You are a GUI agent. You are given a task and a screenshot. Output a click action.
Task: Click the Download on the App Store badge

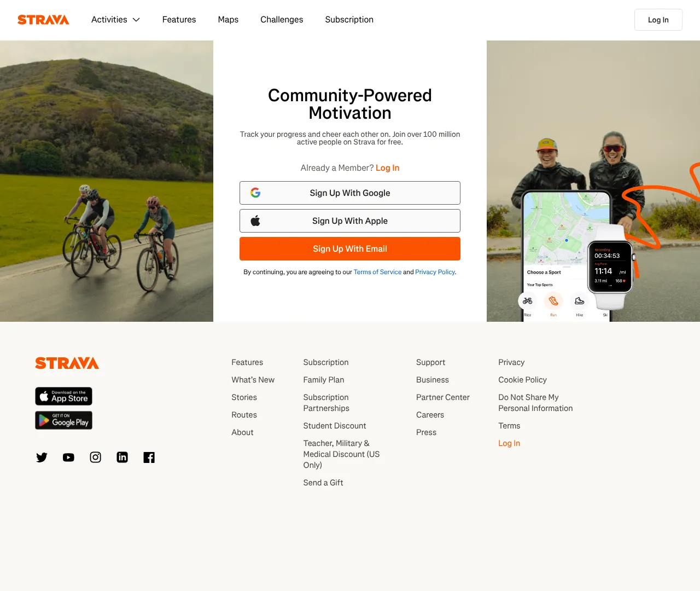click(63, 396)
